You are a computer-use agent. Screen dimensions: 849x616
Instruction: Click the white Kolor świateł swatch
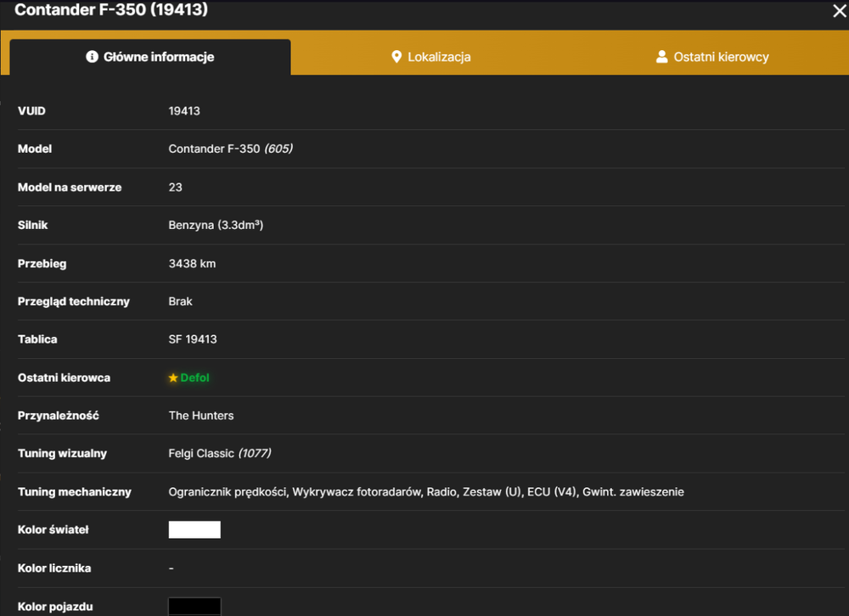coord(194,529)
